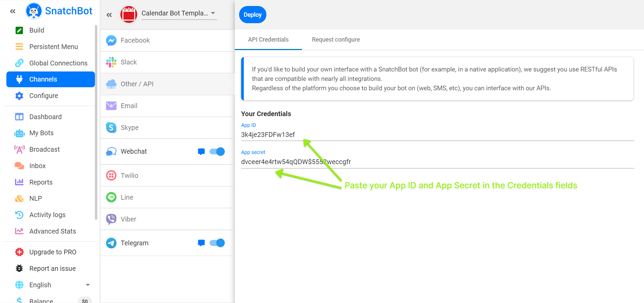Switch to the Request configure tab
This screenshot has height=303, width=644.
[336, 40]
